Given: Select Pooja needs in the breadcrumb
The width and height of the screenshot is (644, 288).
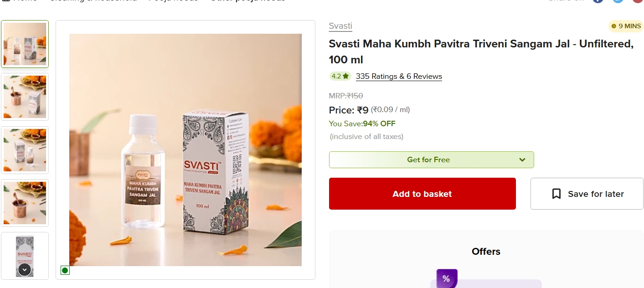Looking at the screenshot, I should click(172, 1).
